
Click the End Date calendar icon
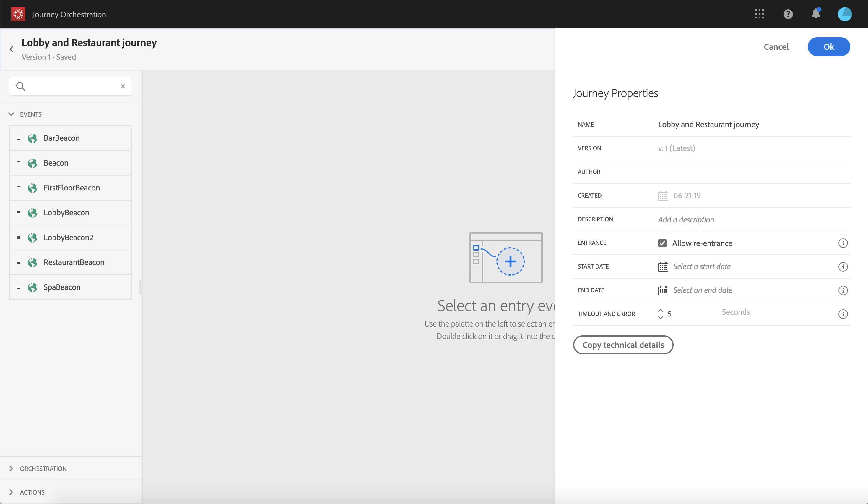pos(663,290)
